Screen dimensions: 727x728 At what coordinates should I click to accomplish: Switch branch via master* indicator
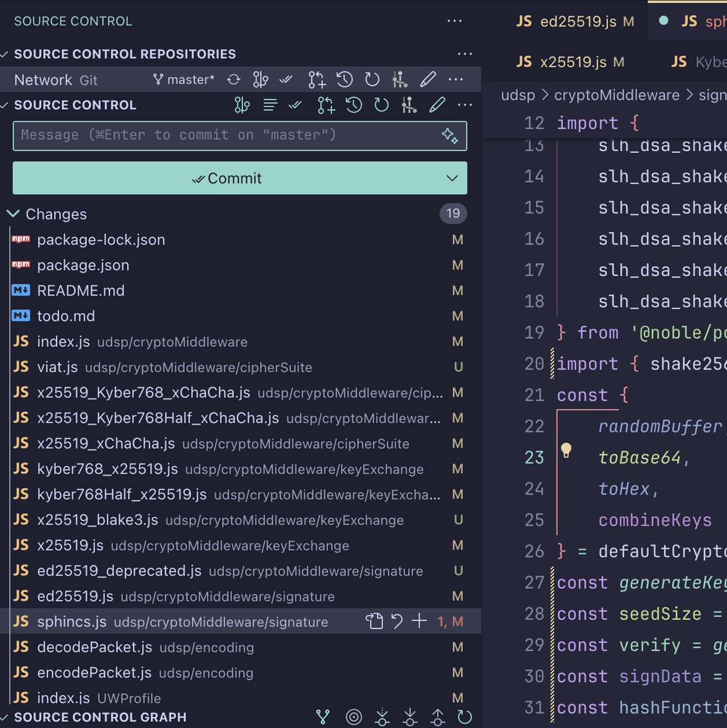click(184, 79)
